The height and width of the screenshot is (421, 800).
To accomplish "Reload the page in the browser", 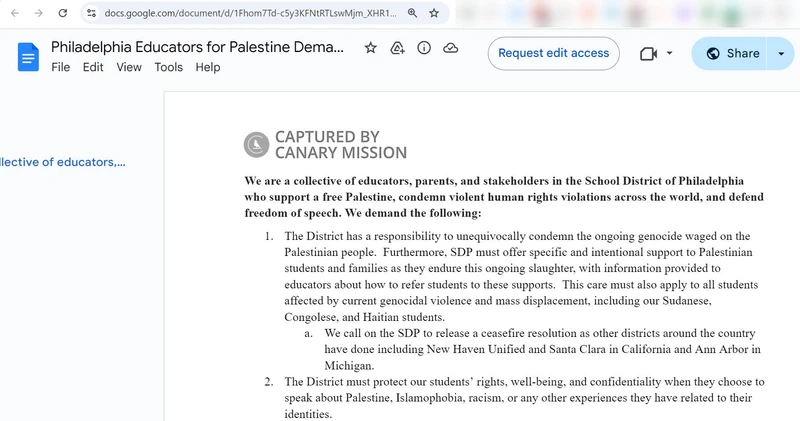I will (x=63, y=14).
